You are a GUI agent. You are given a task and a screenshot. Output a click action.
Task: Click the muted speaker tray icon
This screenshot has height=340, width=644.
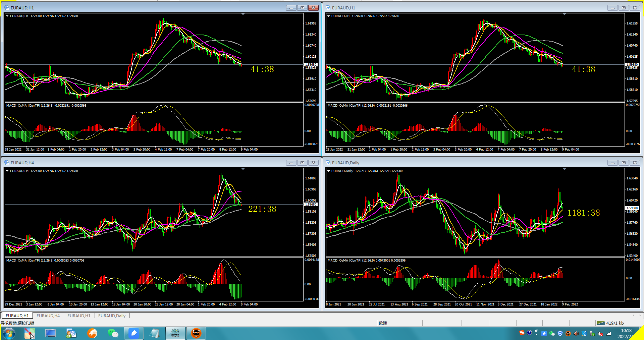(600, 334)
